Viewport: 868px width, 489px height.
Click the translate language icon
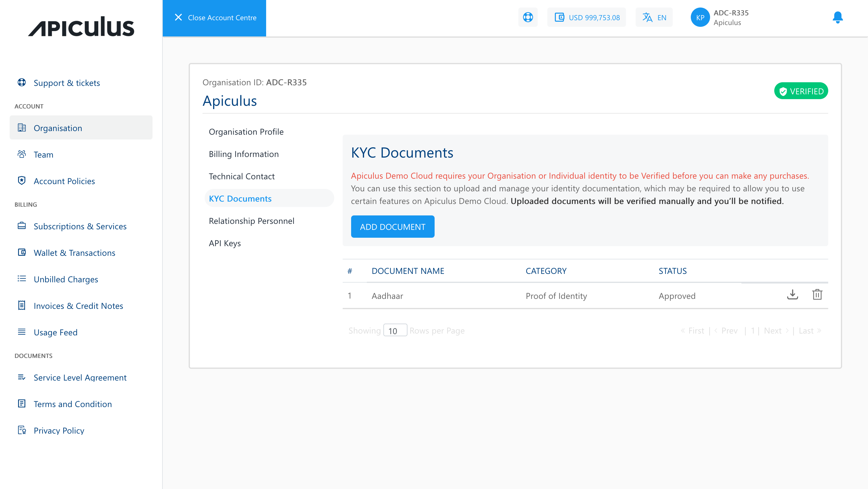(x=647, y=17)
